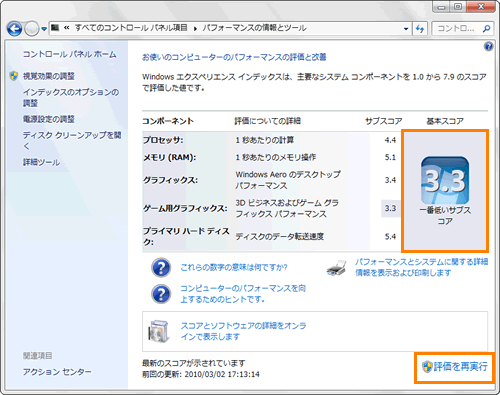Click the 前回の更新 timestamp text

(x=201, y=374)
